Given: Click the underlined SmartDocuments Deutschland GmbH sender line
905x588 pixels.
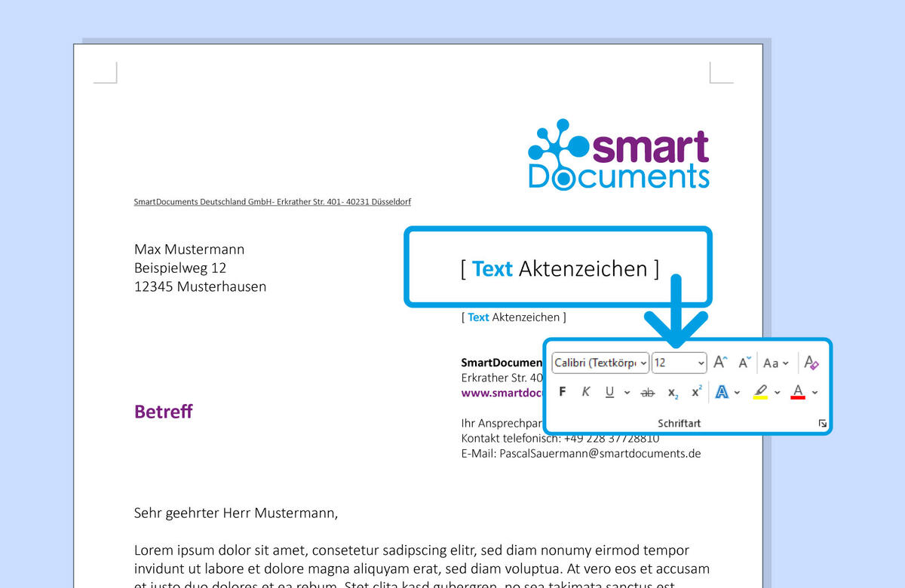Looking at the screenshot, I should point(272,202).
